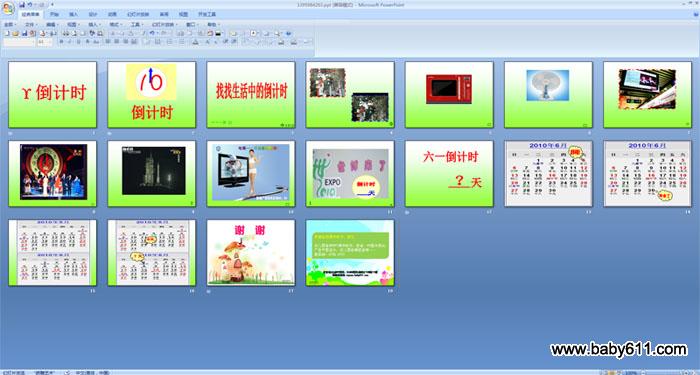The width and height of the screenshot is (700, 375).
Task: Select slide 17 谢谢 mushroom slide
Action: [x=251, y=253]
